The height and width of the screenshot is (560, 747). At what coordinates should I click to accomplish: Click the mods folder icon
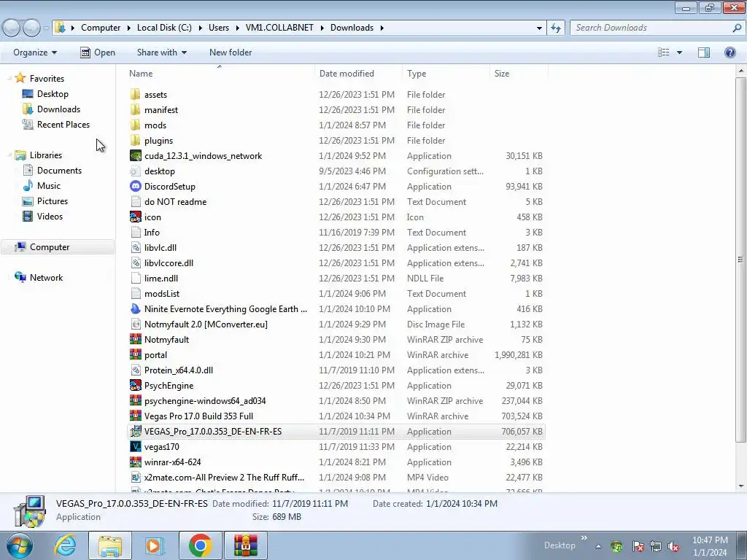pyautogui.click(x=135, y=125)
